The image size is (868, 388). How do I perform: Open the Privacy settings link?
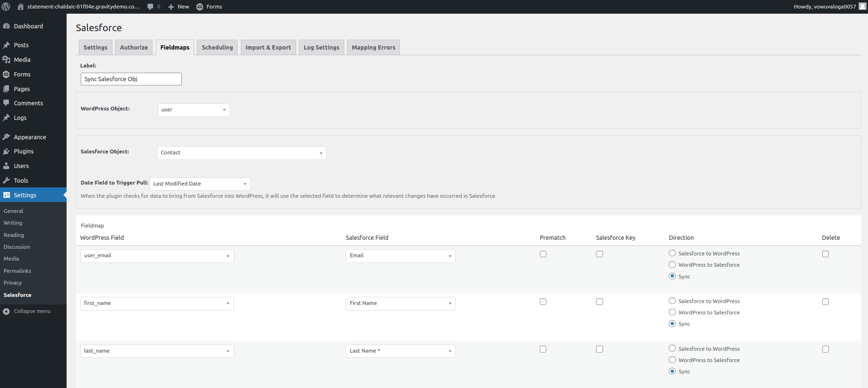13,283
